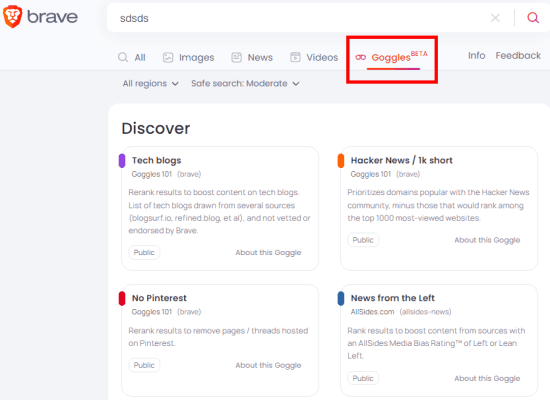
Task: Click into the search field containing sdsds
Action: pos(302,18)
